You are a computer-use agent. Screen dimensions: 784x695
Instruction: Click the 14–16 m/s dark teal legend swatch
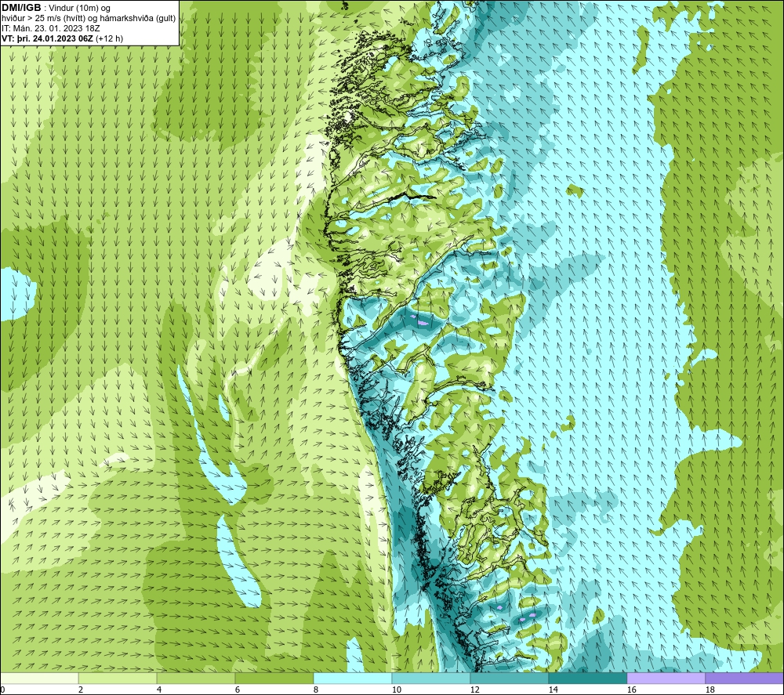(587, 679)
